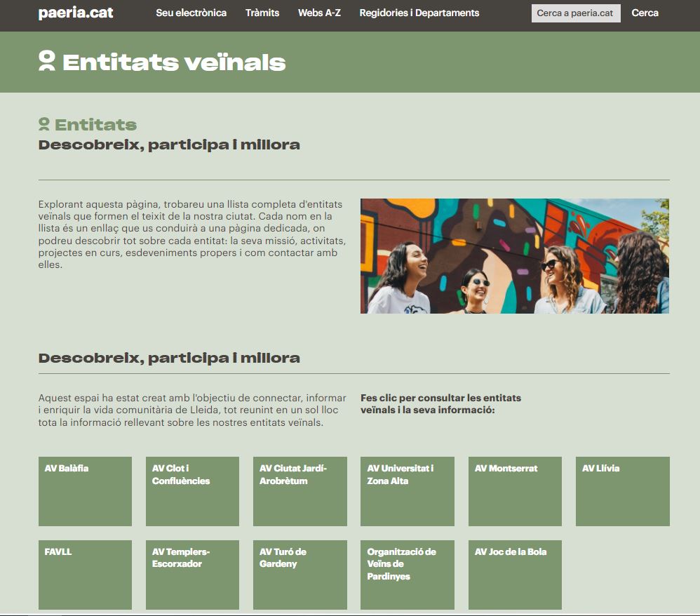700x616 pixels.
Task: Open the FAVLL tile
Action: coord(85,575)
